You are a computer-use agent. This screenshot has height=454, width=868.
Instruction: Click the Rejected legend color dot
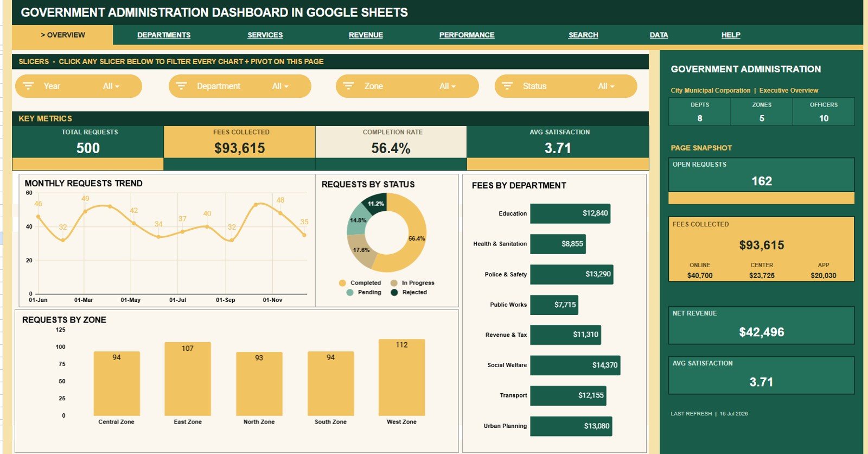pyautogui.click(x=394, y=292)
